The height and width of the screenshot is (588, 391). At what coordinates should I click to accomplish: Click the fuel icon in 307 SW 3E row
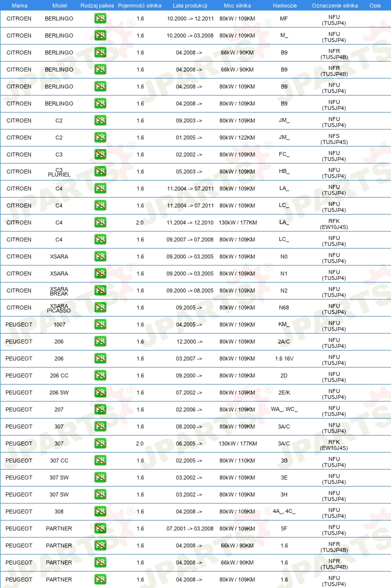click(100, 477)
